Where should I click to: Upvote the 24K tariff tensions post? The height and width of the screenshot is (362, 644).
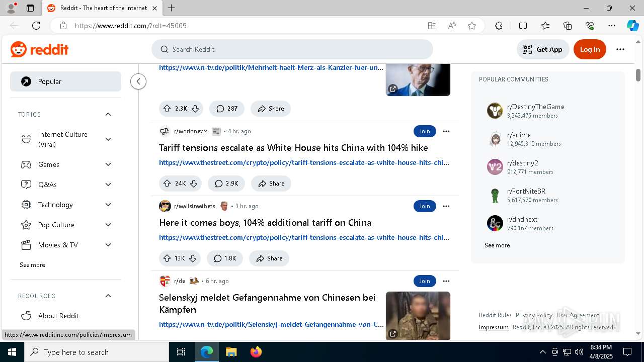(x=168, y=184)
